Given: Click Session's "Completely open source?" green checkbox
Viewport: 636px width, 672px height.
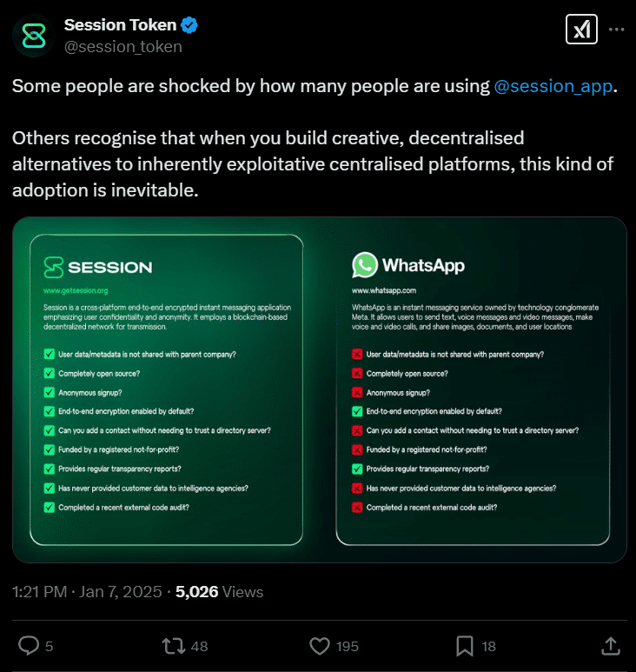Looking at the screenshot, I should click(49, 373).
